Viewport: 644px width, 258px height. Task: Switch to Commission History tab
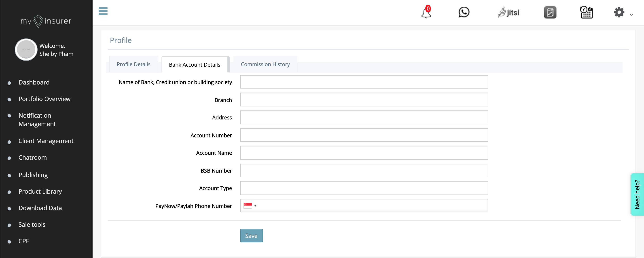coord(265,64)
